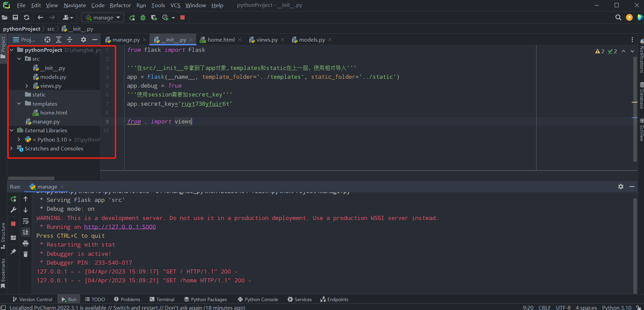
Task: Toggle the Notifications tool window
Action: point(641,56)
